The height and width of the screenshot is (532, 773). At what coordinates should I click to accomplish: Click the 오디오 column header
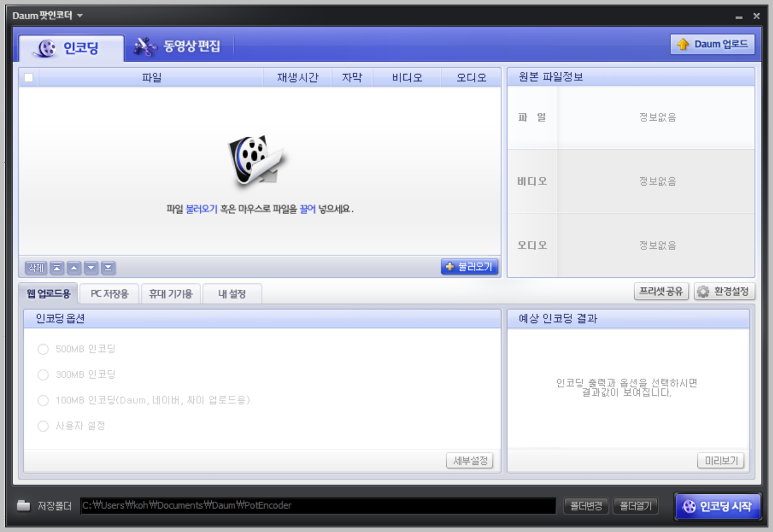click(471, 77)
